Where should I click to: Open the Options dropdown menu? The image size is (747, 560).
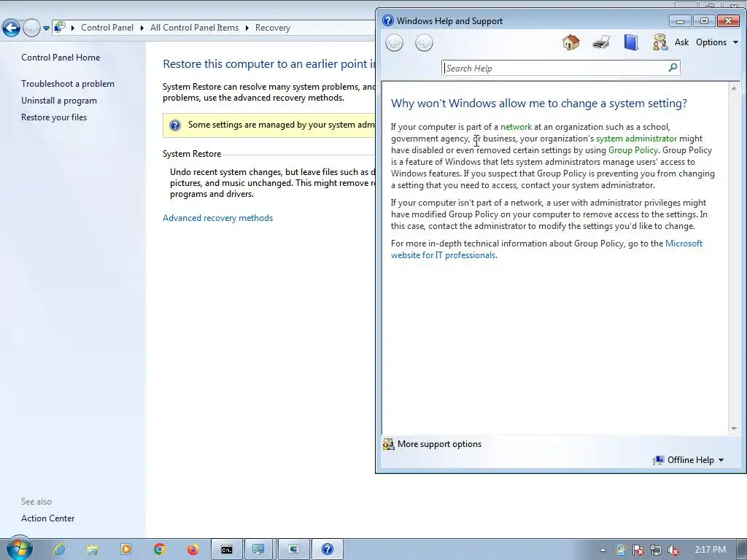pyautogui.click(x=716, y=42)
